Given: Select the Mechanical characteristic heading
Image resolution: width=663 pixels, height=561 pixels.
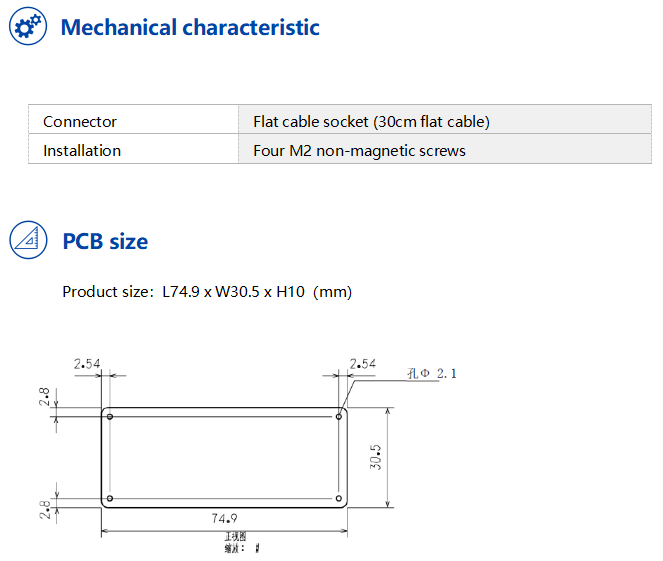Looking at the screenshot, I should [190, 27].
